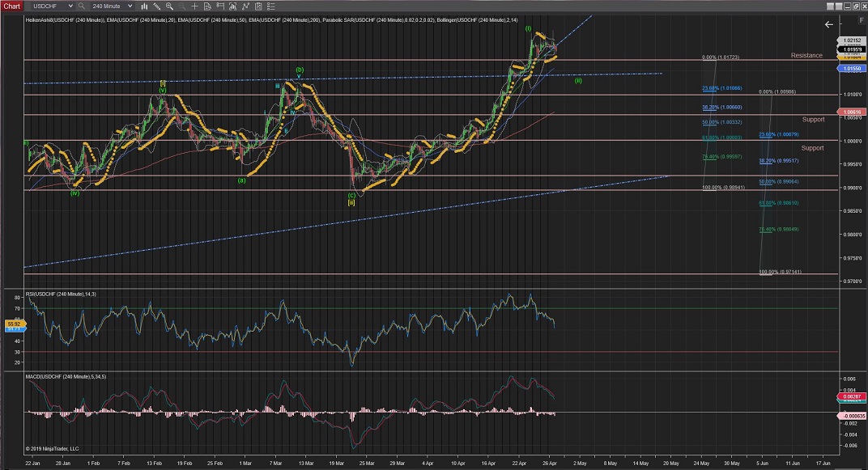Image resolution: width=868 pixels, height=470 pixels.
Task: Select the Resistance text label
Action: (x=806, y=55)
